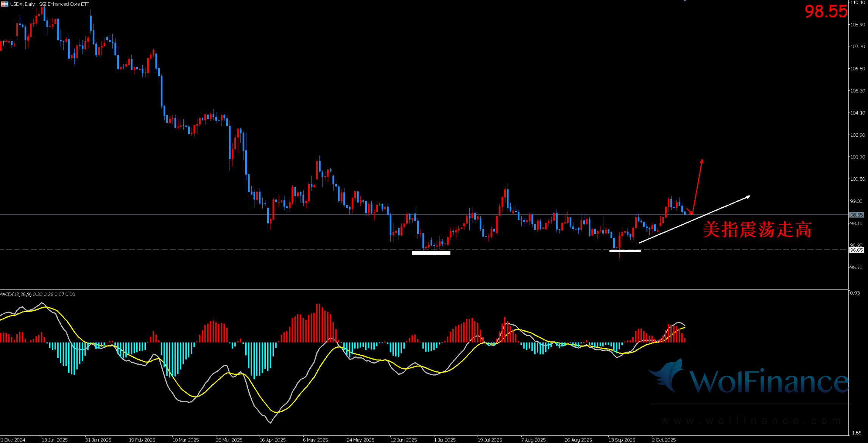
Task: Click the chart shift marker on top edge
Action: coord(685,1)
